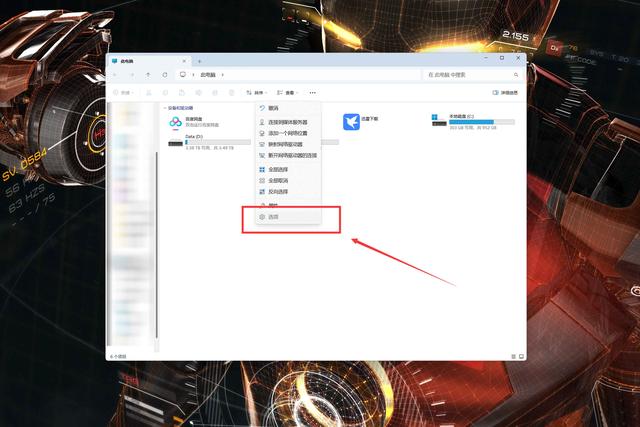Viewport: 640px width, 427px height.
Task: Click the 此电脑 breadcrumb in address bar
Action: [x=208, y=75]
